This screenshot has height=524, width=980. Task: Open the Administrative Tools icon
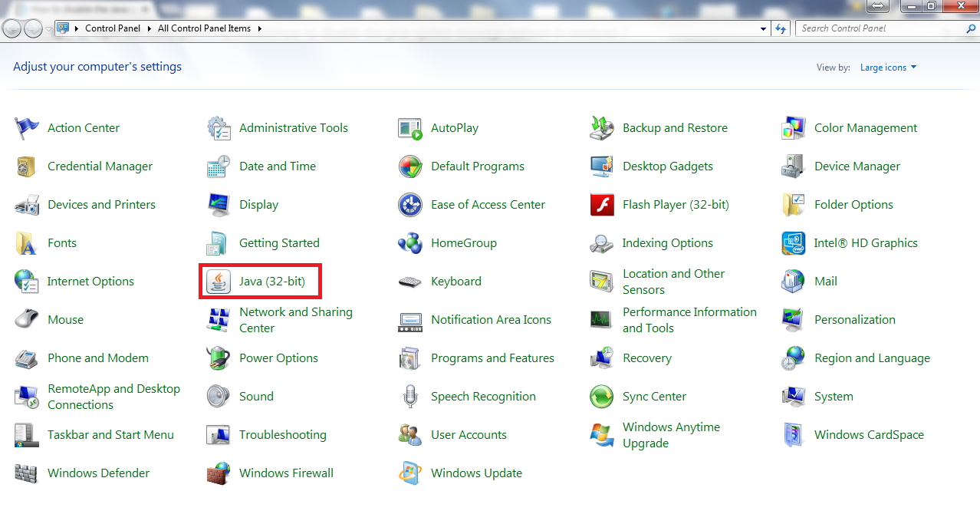point(219,128)
